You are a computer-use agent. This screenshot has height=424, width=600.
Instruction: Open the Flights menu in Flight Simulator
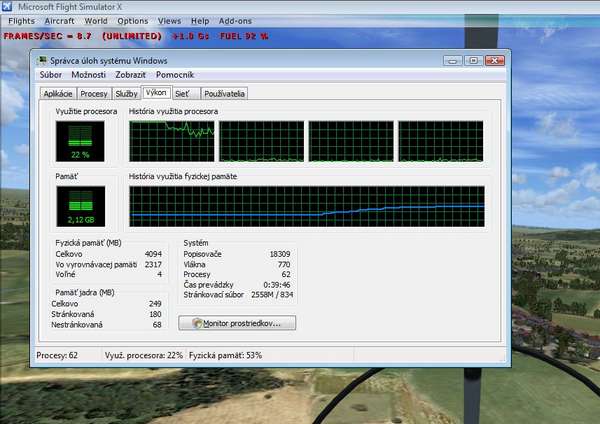click(21, 21)
